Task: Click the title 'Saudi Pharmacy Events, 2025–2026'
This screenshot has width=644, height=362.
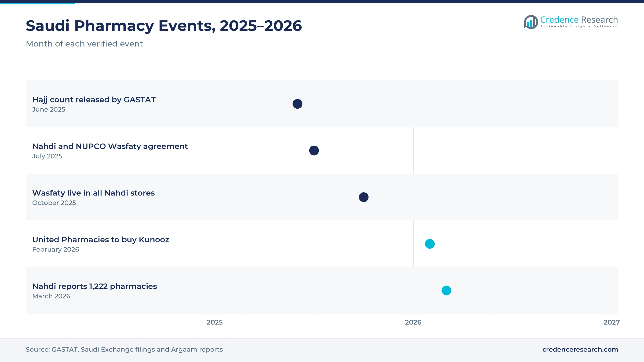Action: [x=164, y=26]
